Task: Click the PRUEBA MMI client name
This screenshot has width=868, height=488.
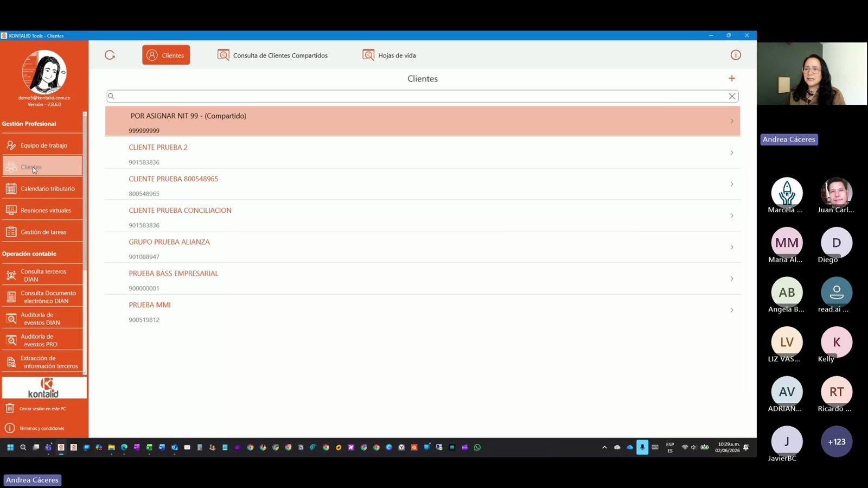Action: pos(150,305)
